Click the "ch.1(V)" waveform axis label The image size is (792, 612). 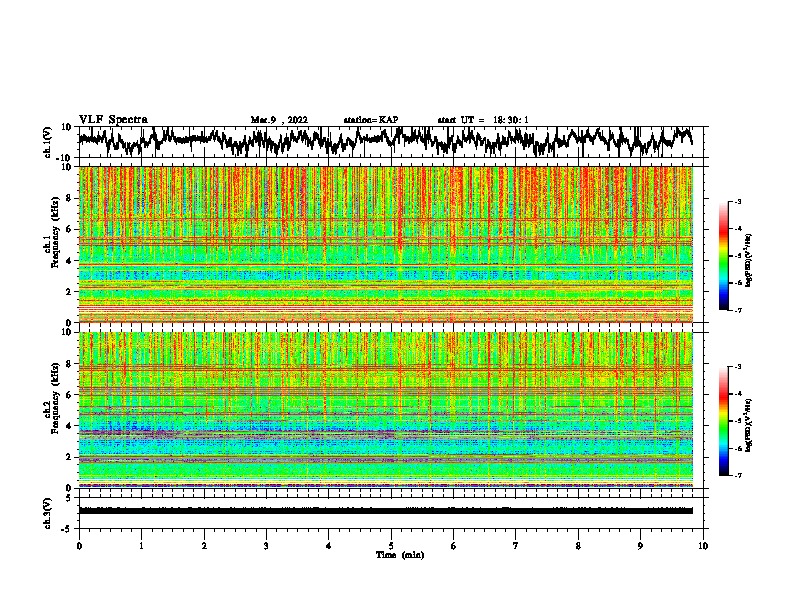coord(49,142)
